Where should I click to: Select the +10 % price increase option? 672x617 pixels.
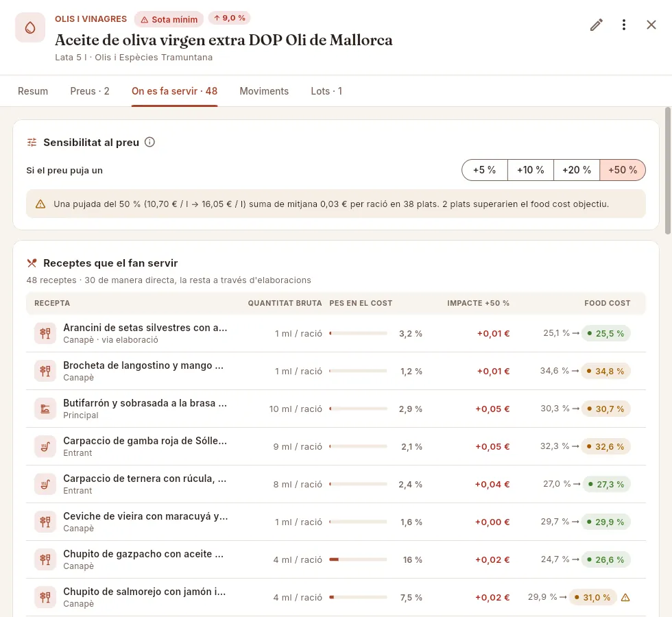[531, 170]
